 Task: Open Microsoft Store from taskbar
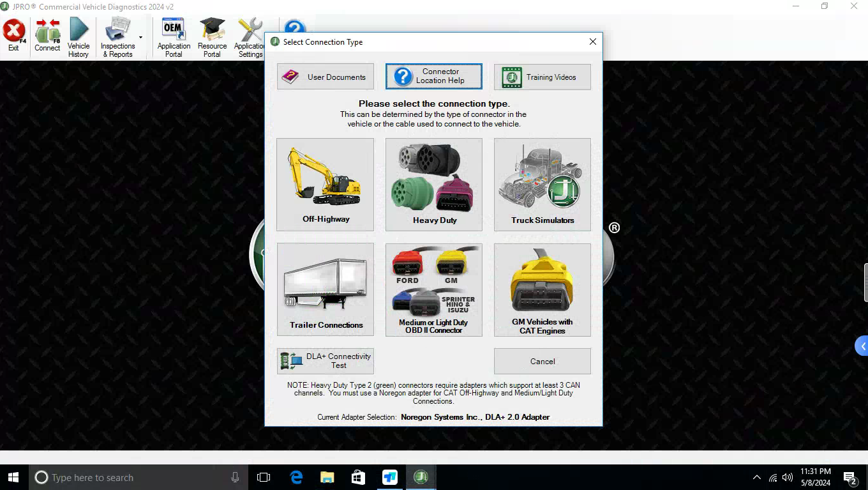(359, 477)
